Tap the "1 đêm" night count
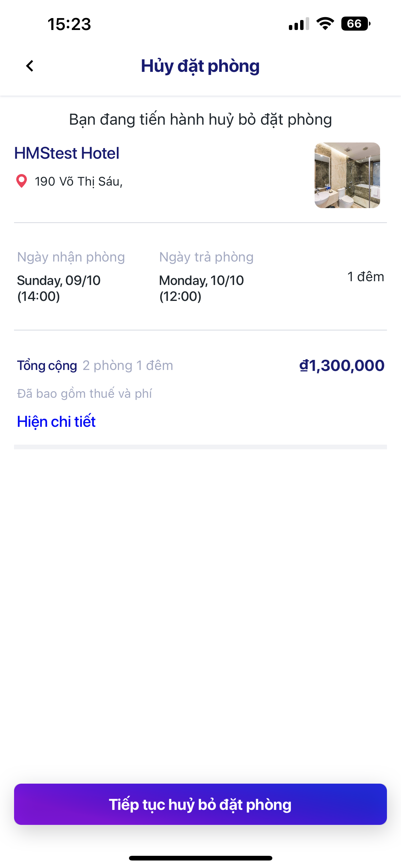This screenshot has width=401, height=868. pos(365,277)
